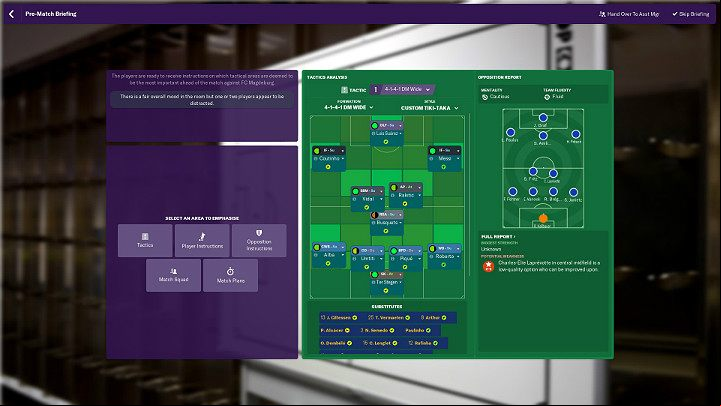Emphasise Player Instructions area
Viewport: 721px width, 406px height.
click(202, 240)
